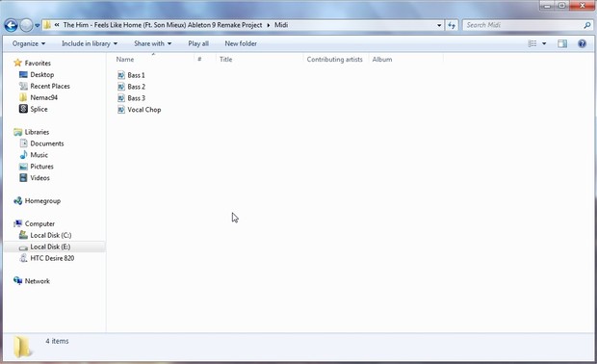
Task: Click the Change your view icon
Action: (532, 43)
